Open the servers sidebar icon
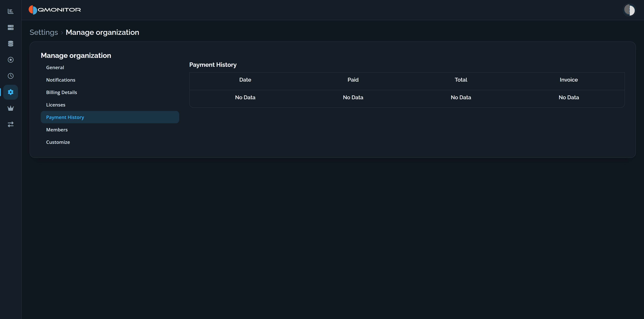This screenshot has width=644, height=319. pyautogui.click(x=10, y=27)
